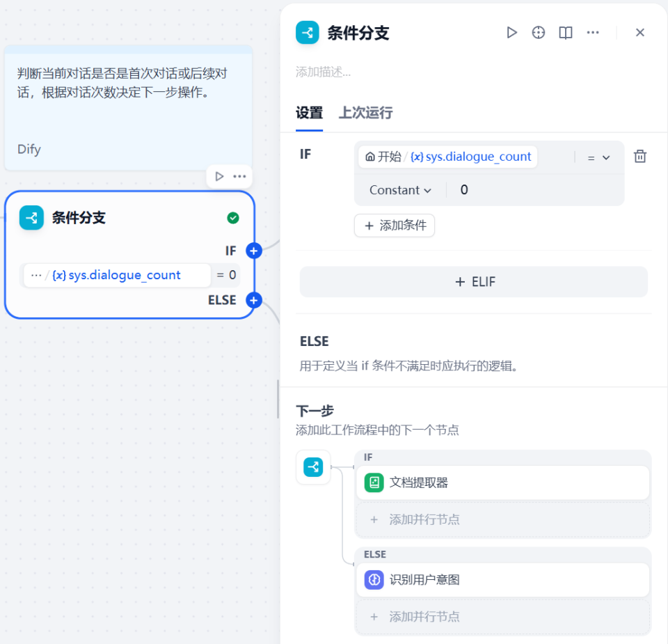Click the play icon on the Dify note card
Image resolution: width=668 pixels, height=644 pixels.
tap(218, 175)
